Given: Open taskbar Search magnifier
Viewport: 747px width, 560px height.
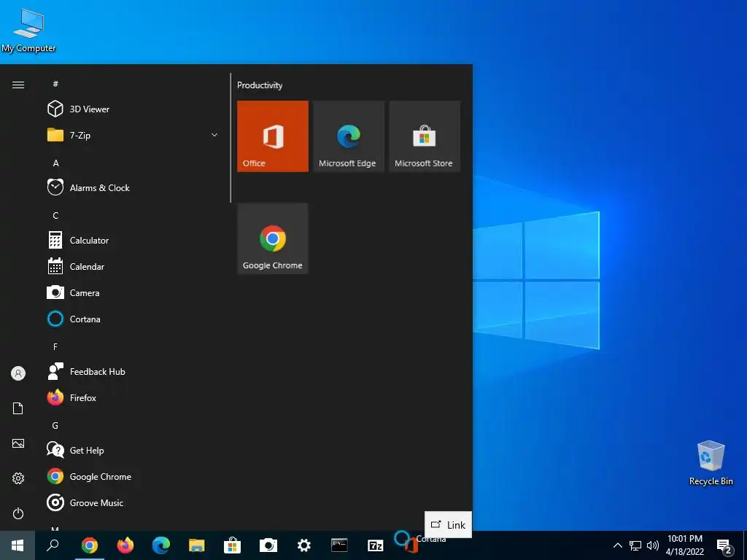Looking at the screenshot, I should (x=53, y=545).
